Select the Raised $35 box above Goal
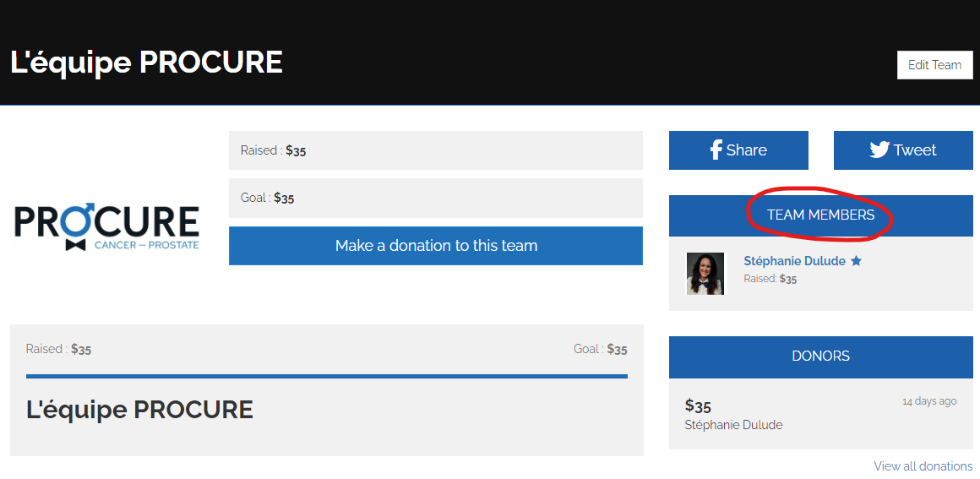Viewport: 980px width, 479px height. coord(435,150)
